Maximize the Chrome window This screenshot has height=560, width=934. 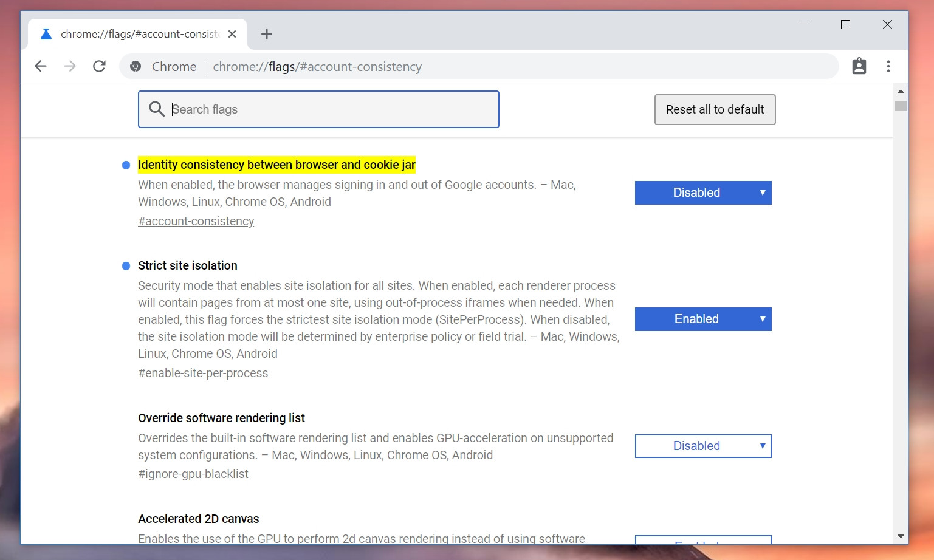pyautogui.click(x=845, y=24)
